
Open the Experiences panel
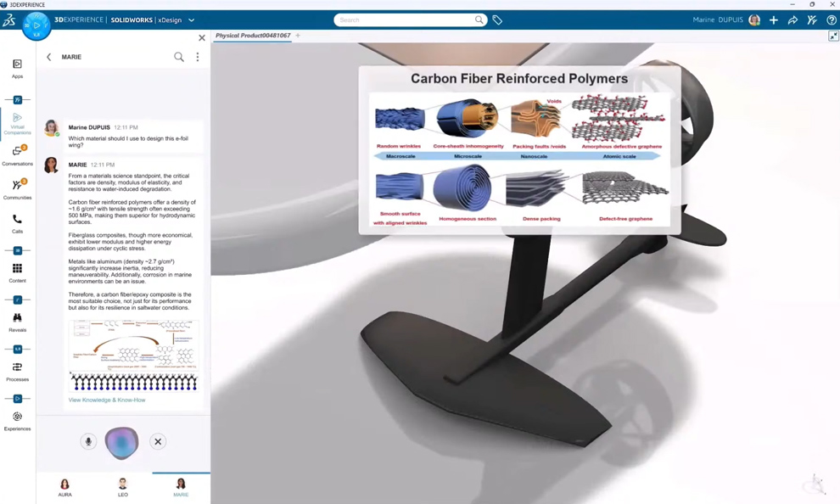tap(17, 418)
